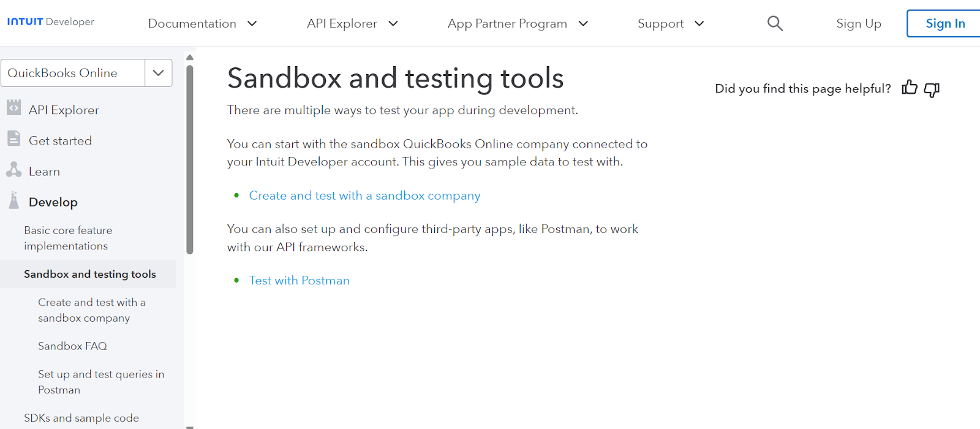Expand the App Partner Program chevron
This screenshot has width=980, height=429.
(x=583, y=24)
